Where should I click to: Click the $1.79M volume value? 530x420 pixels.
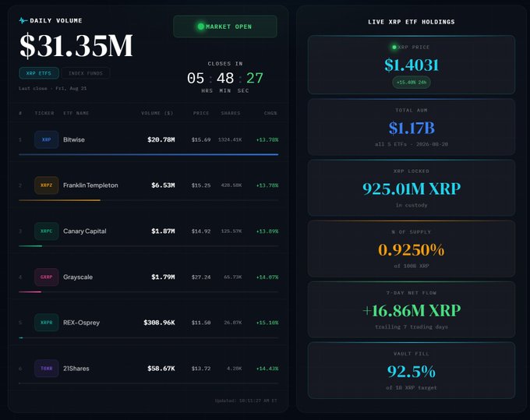[163, 277]
